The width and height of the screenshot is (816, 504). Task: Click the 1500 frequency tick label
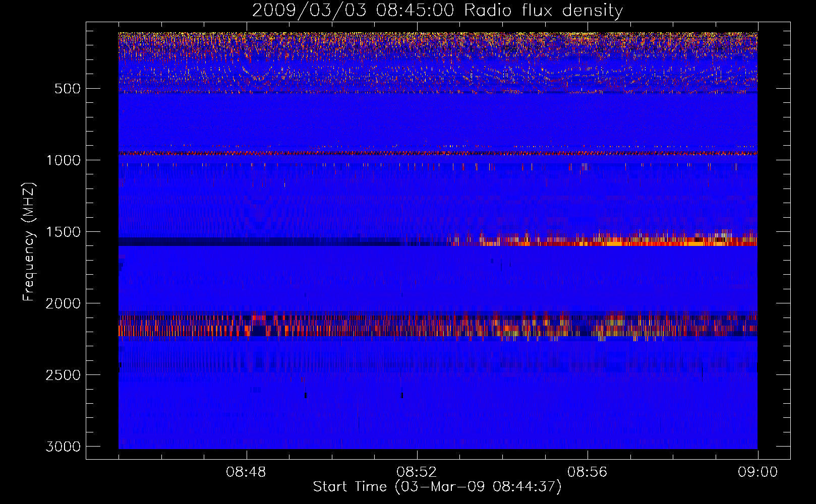(x=63, y=232)
